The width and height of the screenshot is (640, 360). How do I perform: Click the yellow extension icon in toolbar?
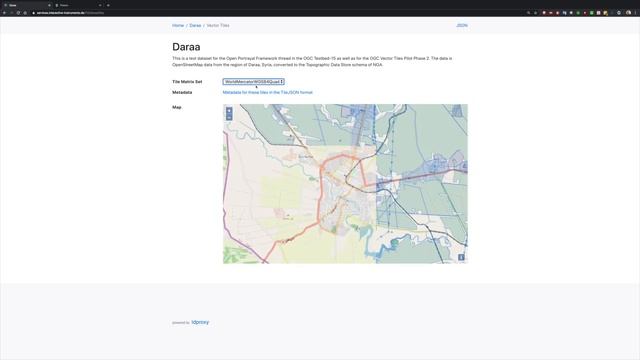605,13
